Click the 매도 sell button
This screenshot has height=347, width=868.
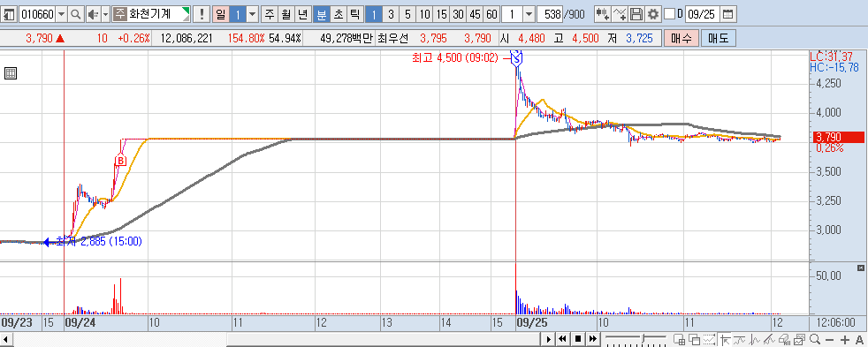pos(718,38)
